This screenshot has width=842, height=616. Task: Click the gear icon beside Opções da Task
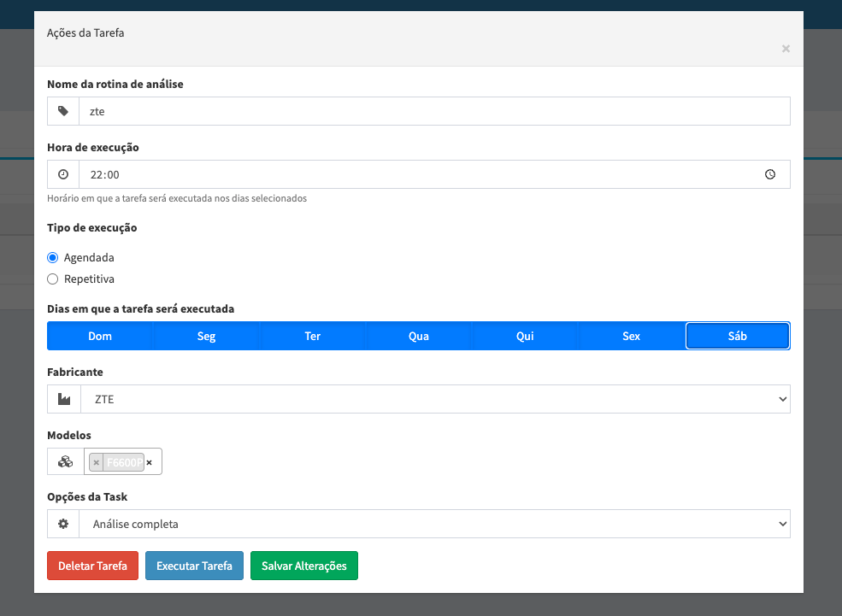63,524
